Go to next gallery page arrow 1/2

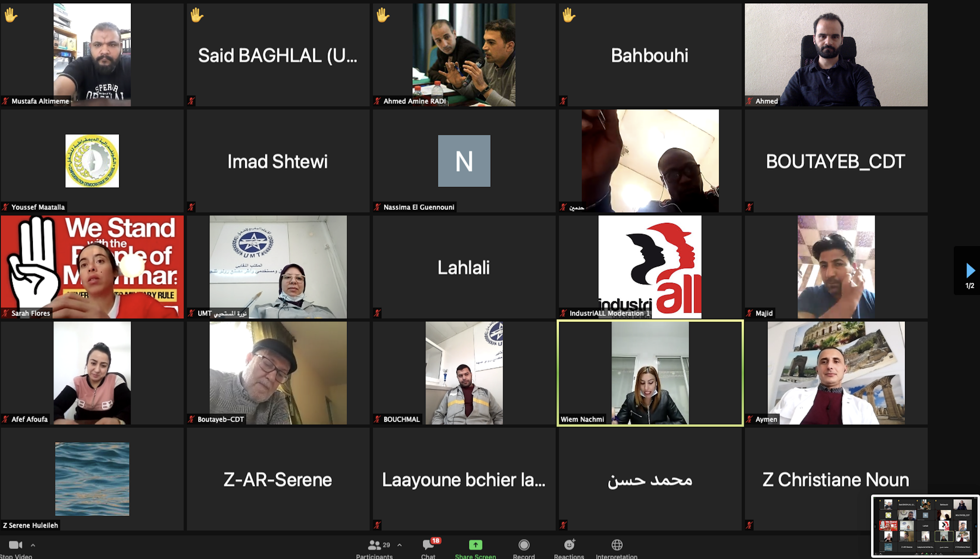970,271
